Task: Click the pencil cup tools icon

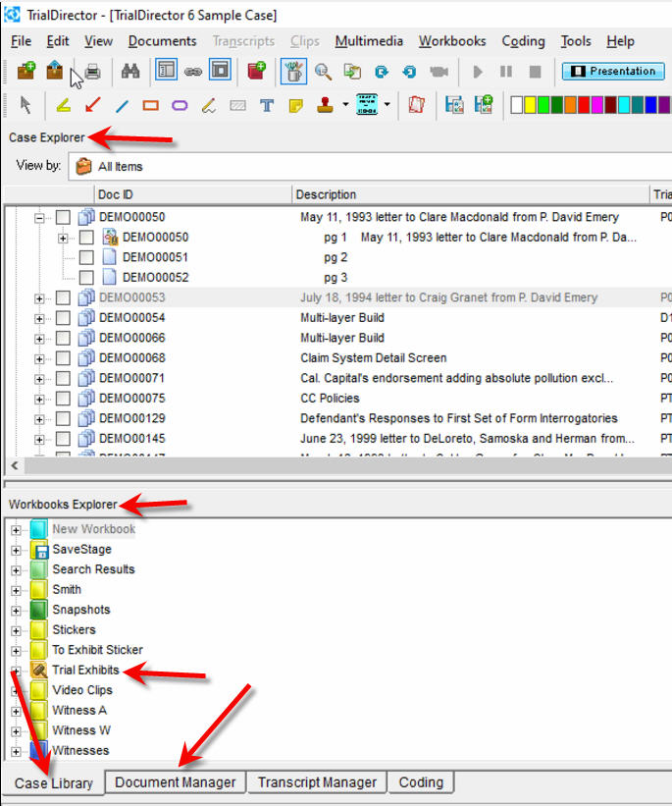Action: [294, 72]
